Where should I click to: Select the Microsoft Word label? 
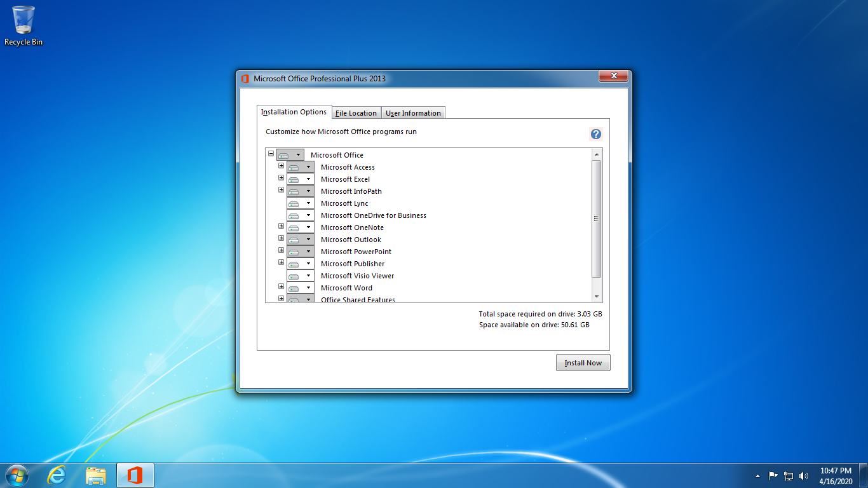point(346,288)
